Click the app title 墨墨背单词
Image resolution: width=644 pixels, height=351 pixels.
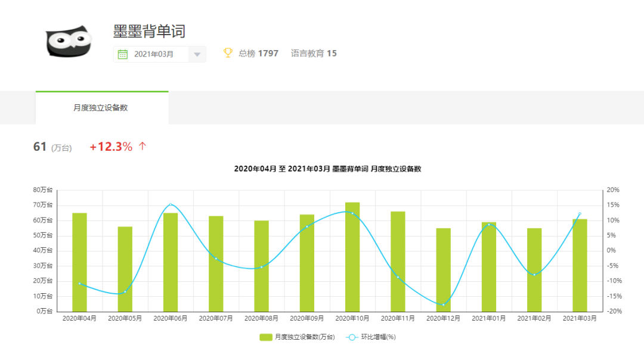coord(149,31)
